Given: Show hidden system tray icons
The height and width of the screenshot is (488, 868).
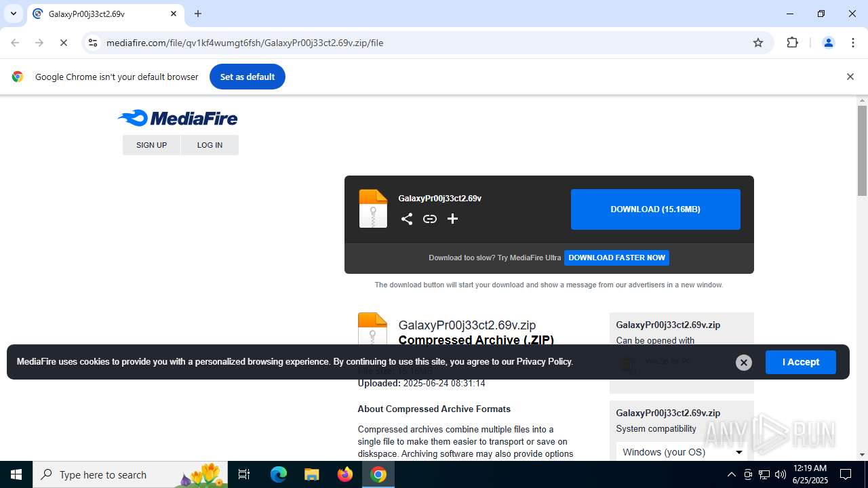Looking at the screenshot, I should (731, 474).
